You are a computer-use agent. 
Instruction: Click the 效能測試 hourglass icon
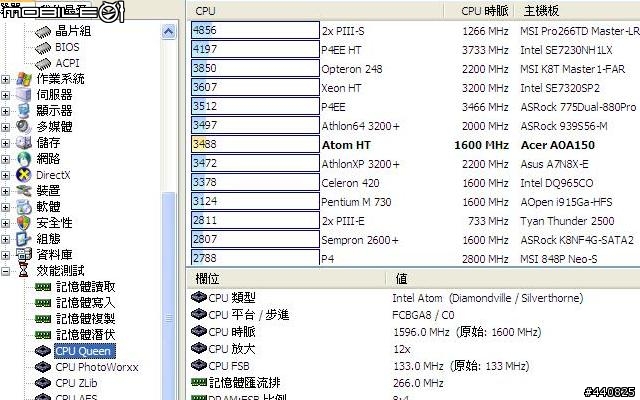(x=24, y=271)
